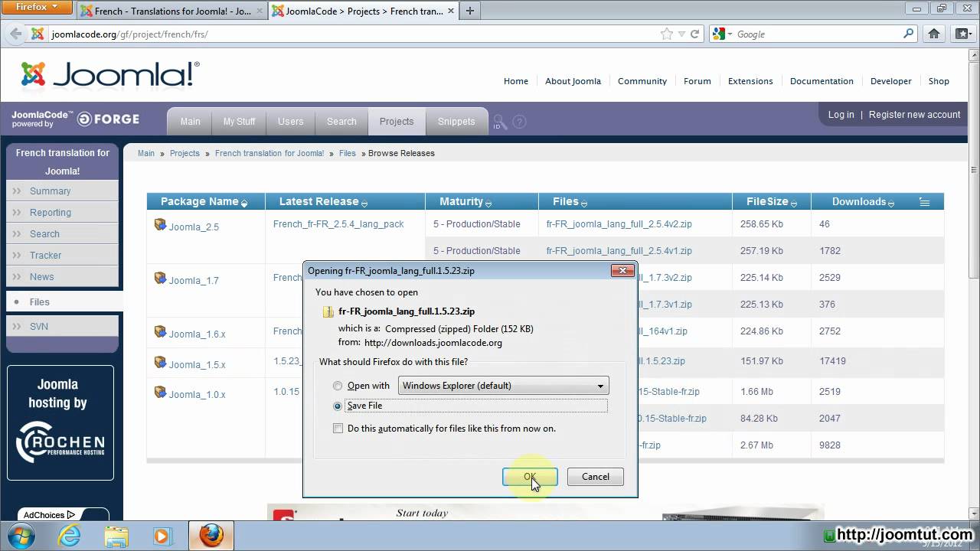980x551 pixels.
Task: Click the Joomla_1.5.x package icon
Action: 160,361
